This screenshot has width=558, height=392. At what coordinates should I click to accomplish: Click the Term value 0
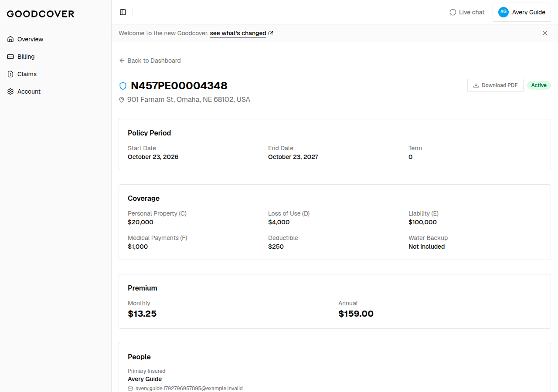click(x=411, y=157)
